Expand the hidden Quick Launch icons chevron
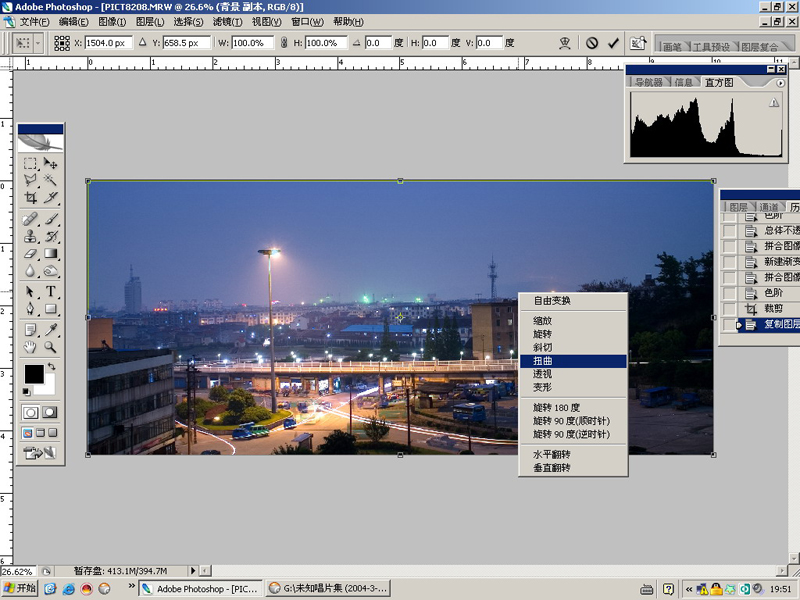Viewport: 800px width, 600px height. coord(131,586)
